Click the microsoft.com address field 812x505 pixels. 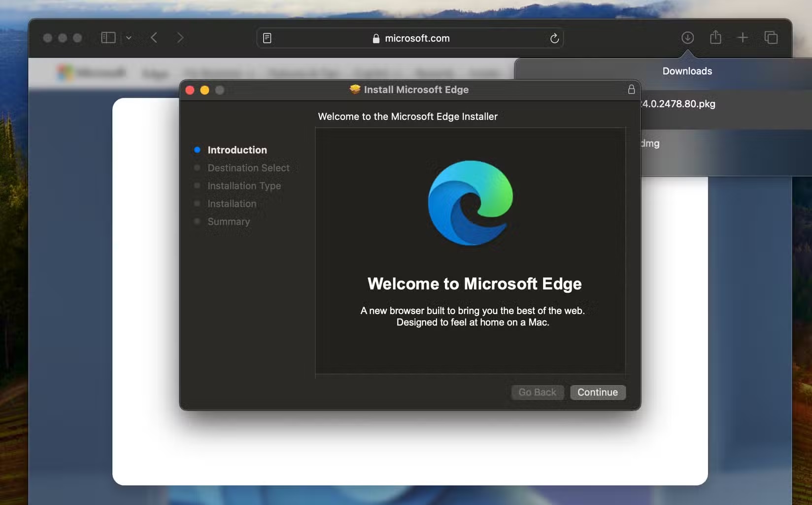pyautogui.click(x=410, y=38)
